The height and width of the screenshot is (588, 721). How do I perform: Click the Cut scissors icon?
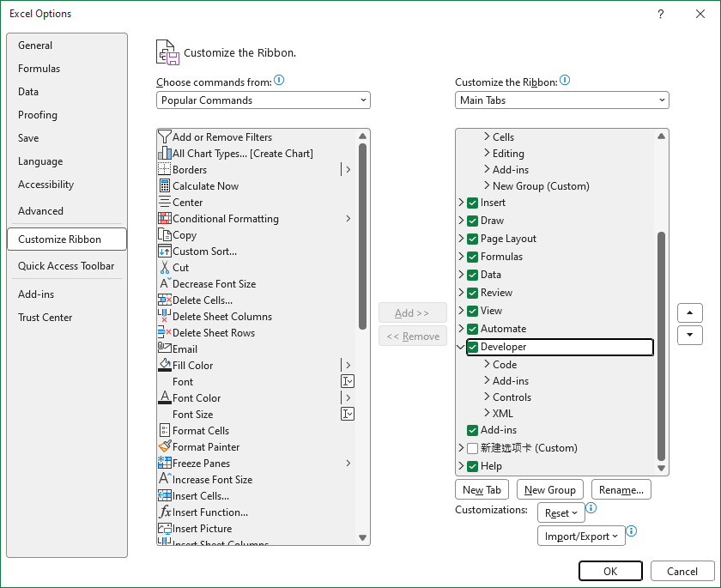(x=165, y=267)
